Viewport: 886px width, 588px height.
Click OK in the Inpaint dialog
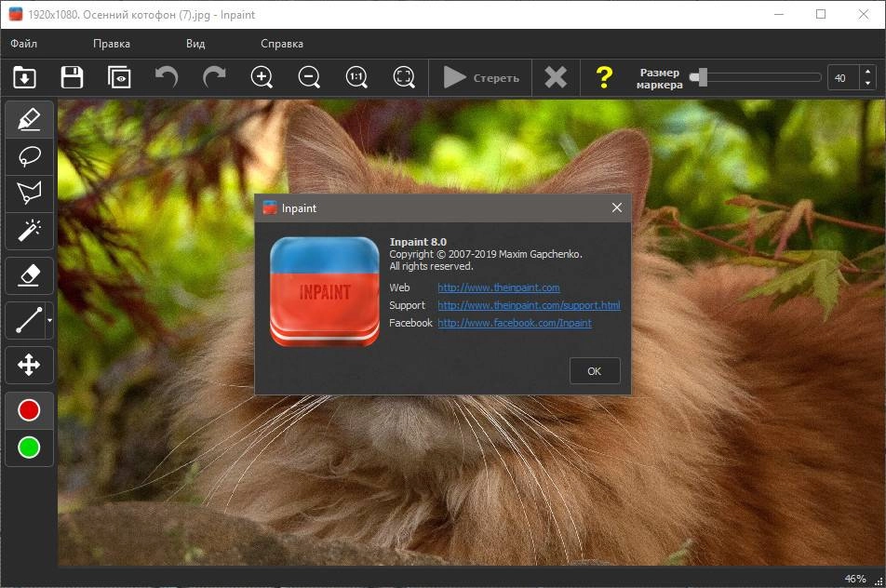tap(595, 371)
